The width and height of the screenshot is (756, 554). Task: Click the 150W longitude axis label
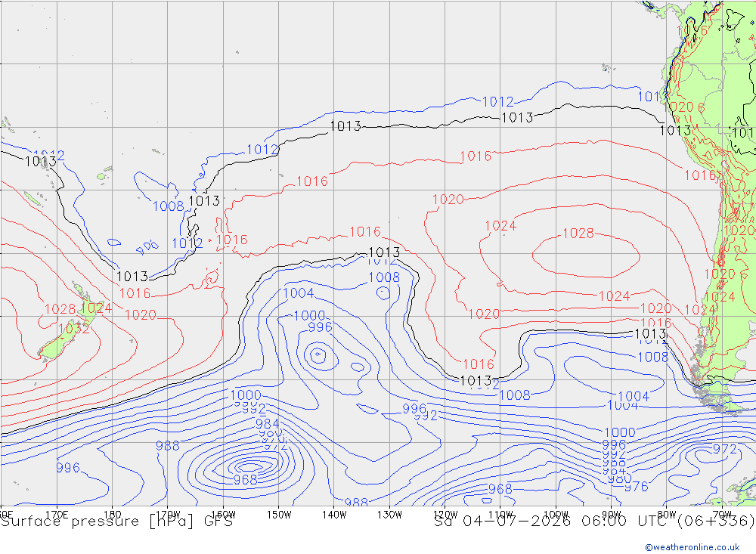(x=279, y=514)
